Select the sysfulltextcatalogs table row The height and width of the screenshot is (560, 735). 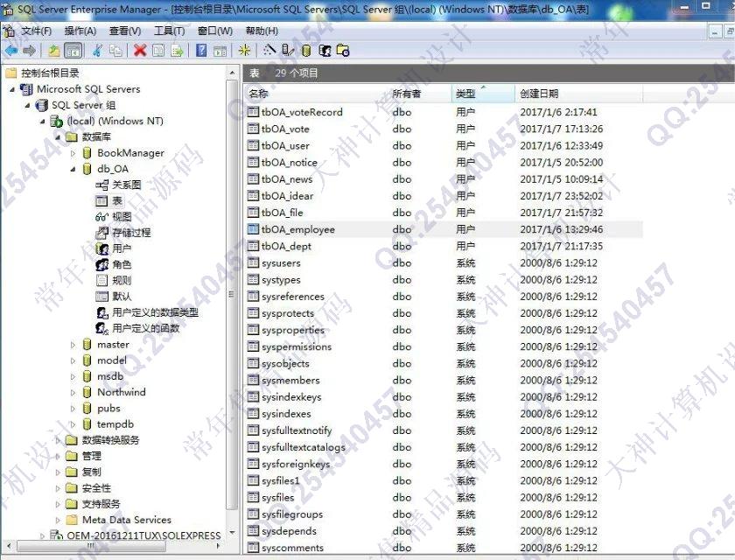(444, 447)
